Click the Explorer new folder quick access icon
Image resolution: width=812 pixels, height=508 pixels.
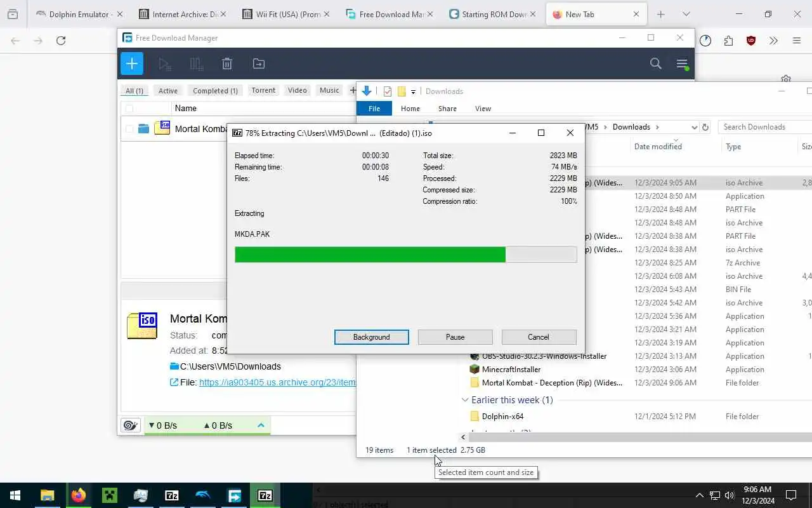tap(402, 91)
